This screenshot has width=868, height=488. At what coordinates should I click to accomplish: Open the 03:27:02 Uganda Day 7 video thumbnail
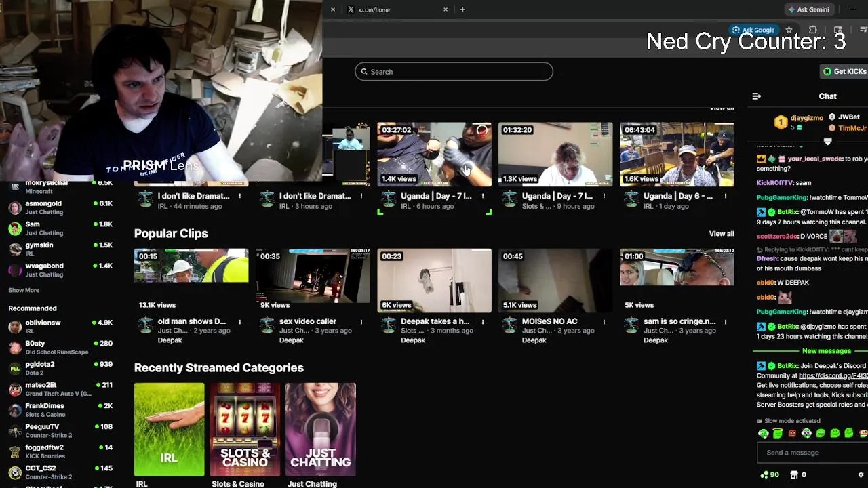pyautogui.click(x=434, y=154)
